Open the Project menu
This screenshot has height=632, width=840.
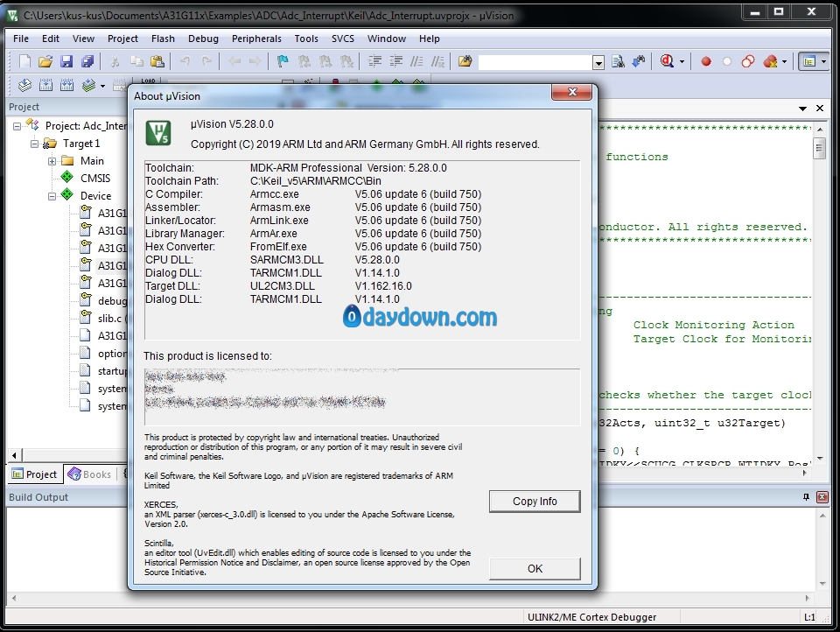(122, 39)
